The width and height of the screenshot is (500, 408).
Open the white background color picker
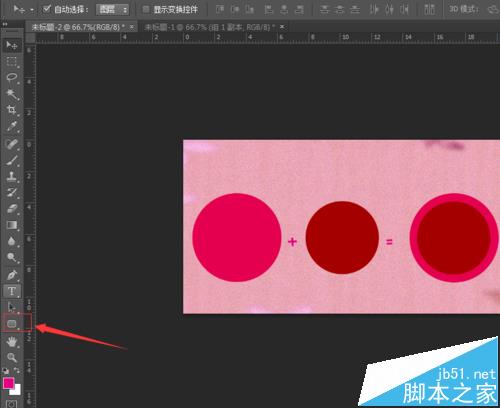(17, 391)
